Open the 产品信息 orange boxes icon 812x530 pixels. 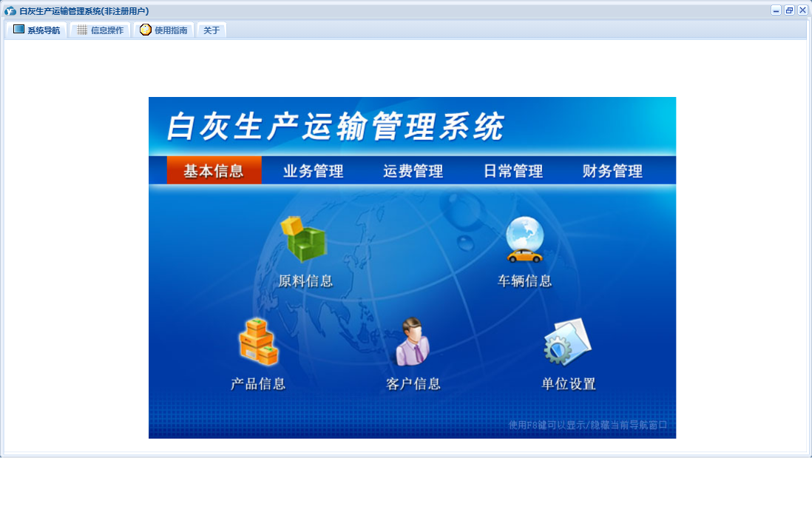pyautogui.click(x=258, y=341)
